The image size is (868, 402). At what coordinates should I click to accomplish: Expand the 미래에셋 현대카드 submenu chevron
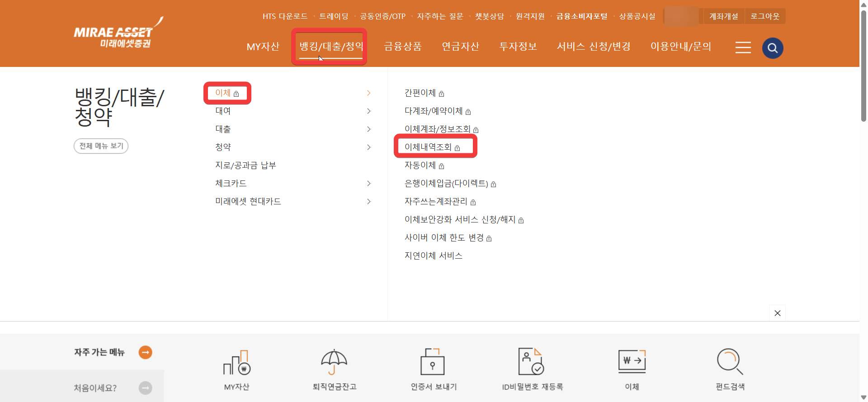tap(369, 201)
